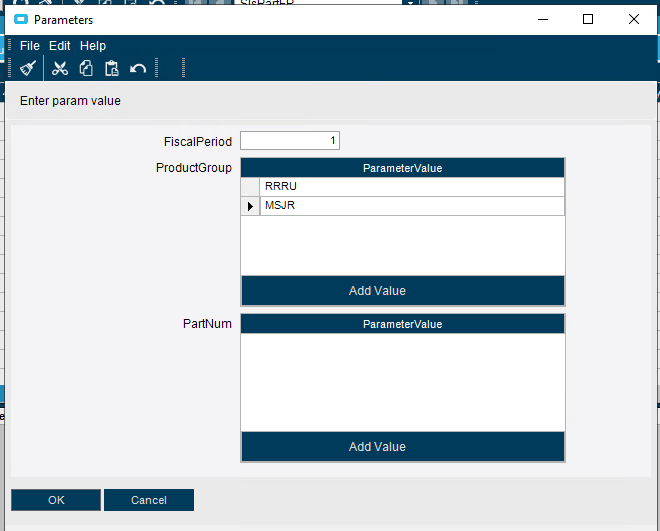Open the Help menu
660x531 pixels.
[x=93, y=45]
